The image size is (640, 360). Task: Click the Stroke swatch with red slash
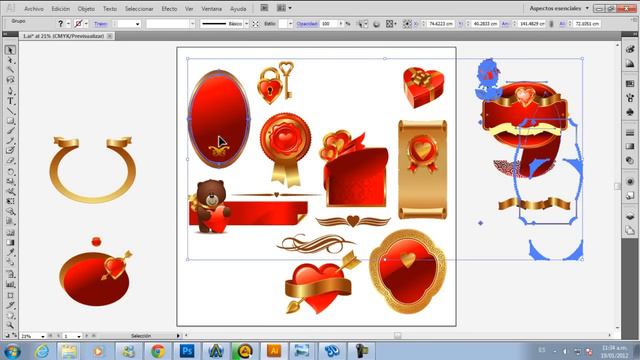[x=78, y=24]
